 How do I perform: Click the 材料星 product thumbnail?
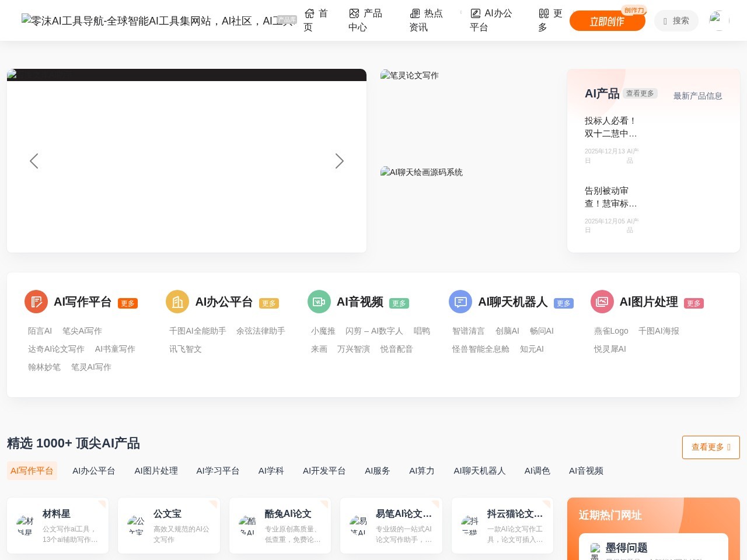coord(26,523)
